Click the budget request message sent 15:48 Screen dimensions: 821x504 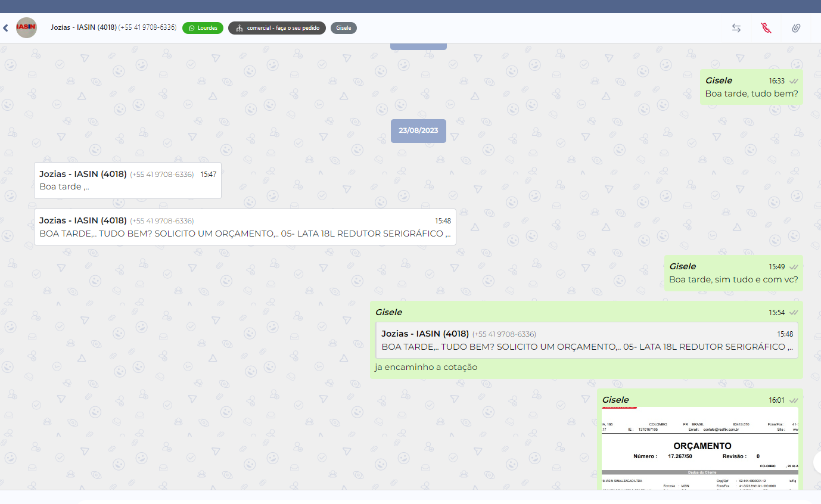click(245, 227)
